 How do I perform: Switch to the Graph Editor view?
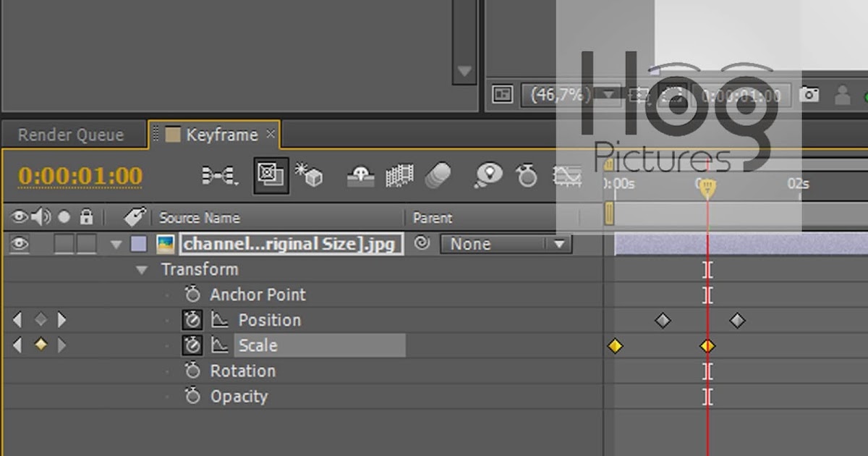tap(568, 174)
